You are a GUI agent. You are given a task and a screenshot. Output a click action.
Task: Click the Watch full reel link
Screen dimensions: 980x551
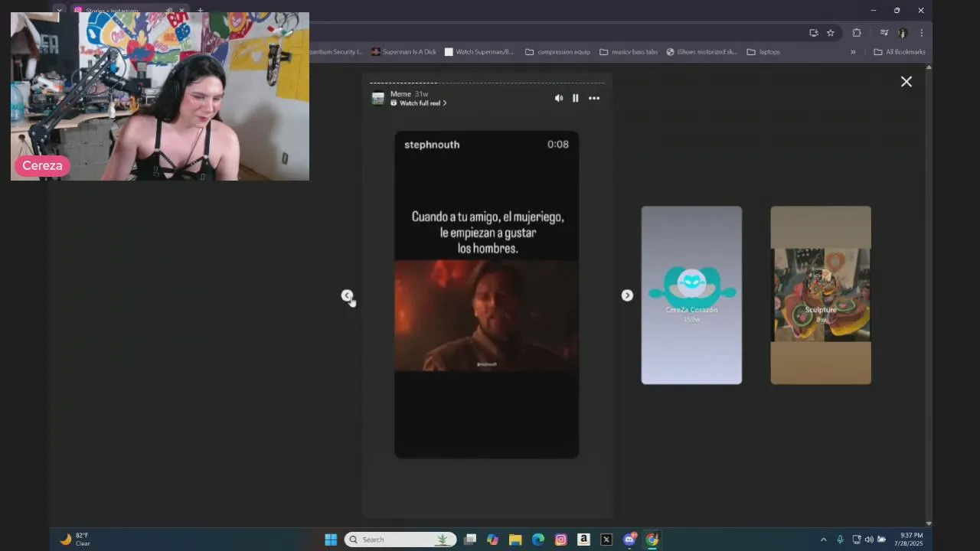[419, 103]
